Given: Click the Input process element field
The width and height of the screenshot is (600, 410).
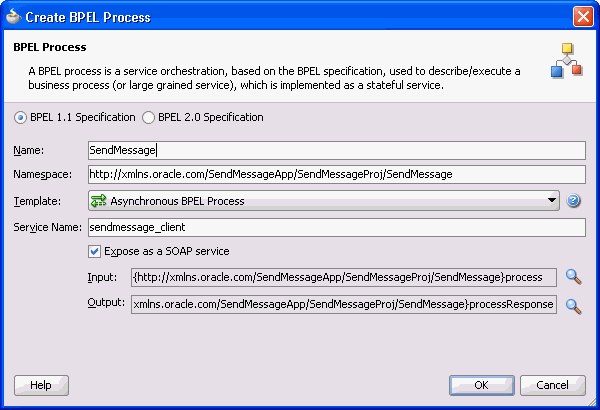Looking at the screenshot, I should click(x=344, y=277).
